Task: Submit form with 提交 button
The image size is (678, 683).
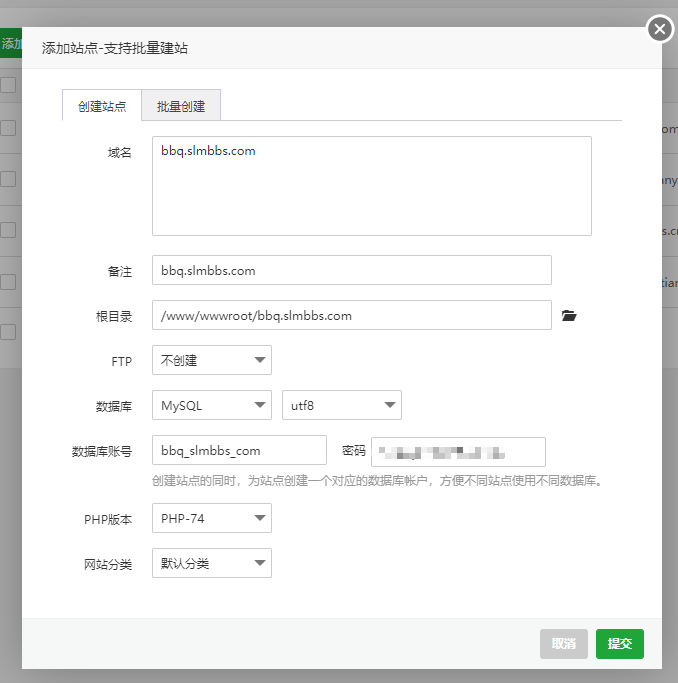Action: click(x=620, y=643)
